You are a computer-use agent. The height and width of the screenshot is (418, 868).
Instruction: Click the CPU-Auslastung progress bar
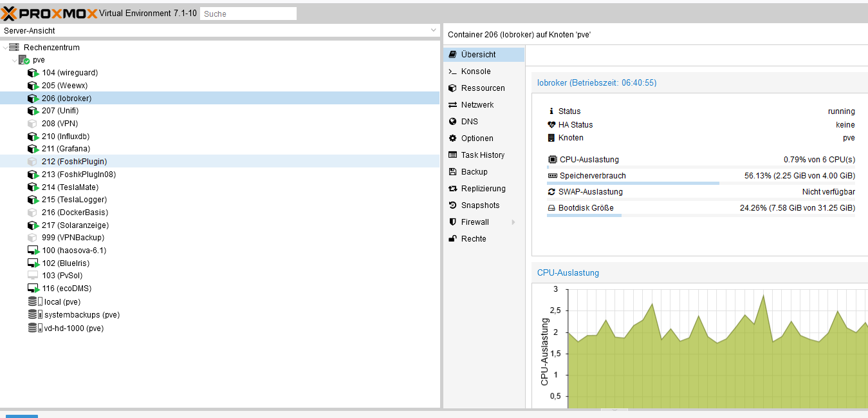pyautogui.click(x=701, y=167)
